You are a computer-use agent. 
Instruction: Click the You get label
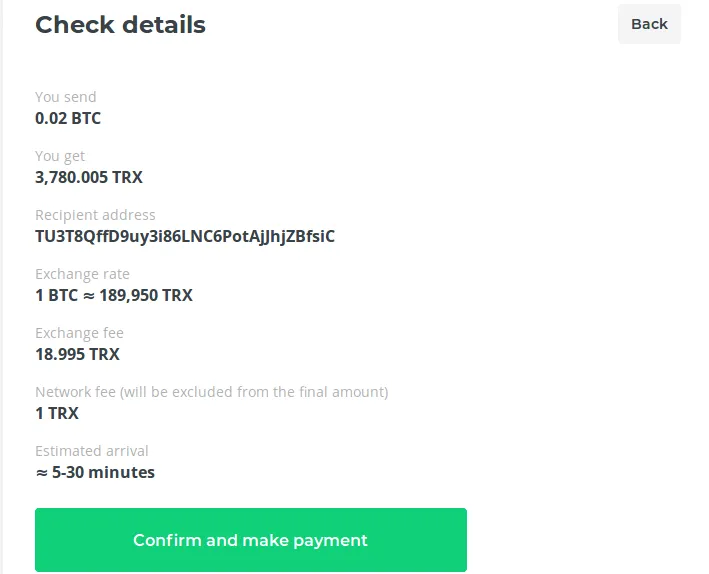(60, 157)
